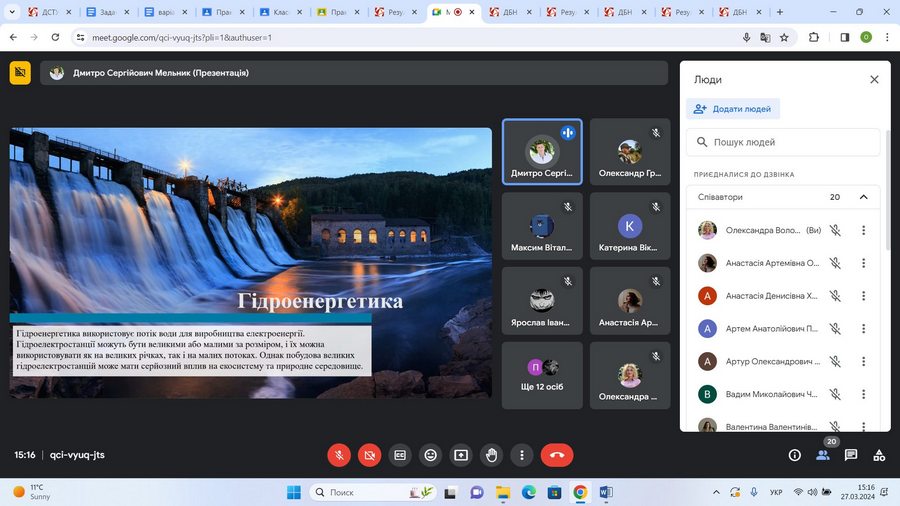Open Word from the Windows taskbar
The image size is (900, 506).
pyautogui.click(x=606, y=492)
